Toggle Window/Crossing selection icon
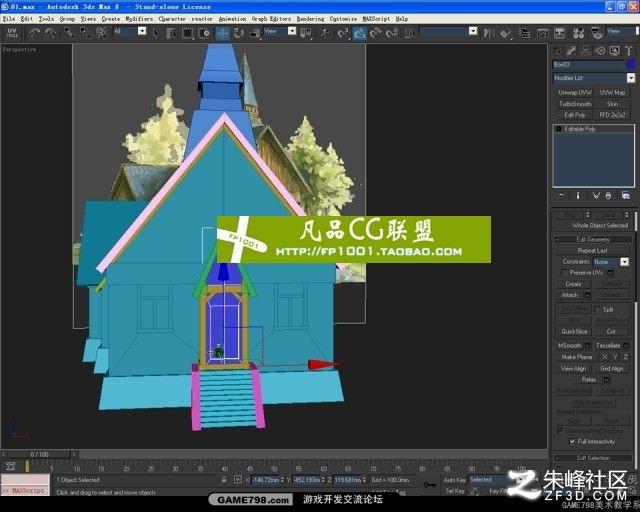 (x=204, y=33)
